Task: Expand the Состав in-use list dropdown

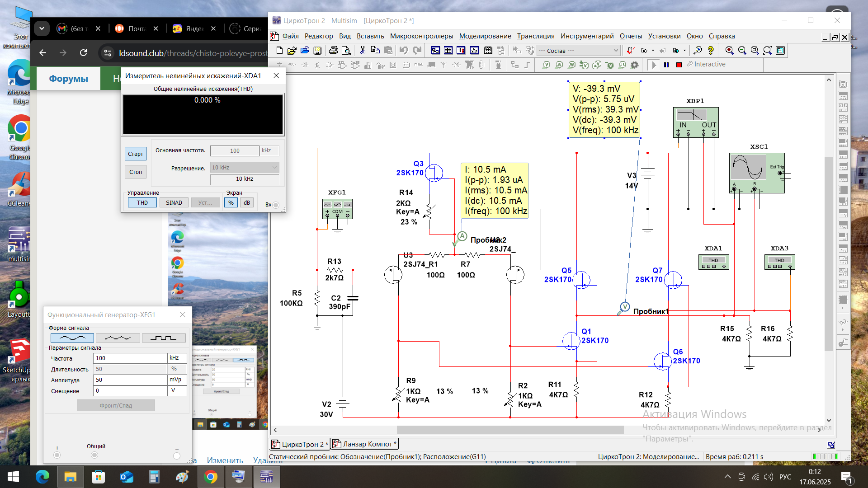Action: click(x=615, y=50)
